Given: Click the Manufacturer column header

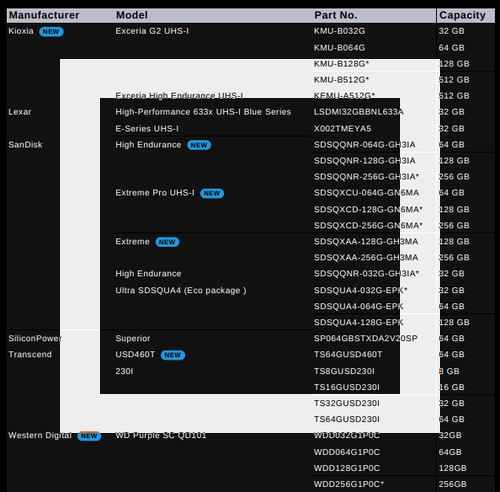Looking at the screenshot, I should point(44,15).
